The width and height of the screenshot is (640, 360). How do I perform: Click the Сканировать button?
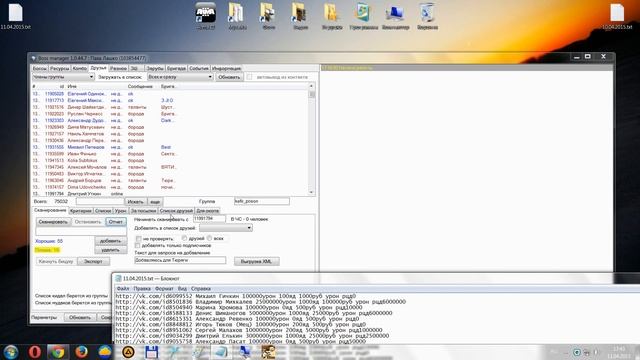point(53,222)
